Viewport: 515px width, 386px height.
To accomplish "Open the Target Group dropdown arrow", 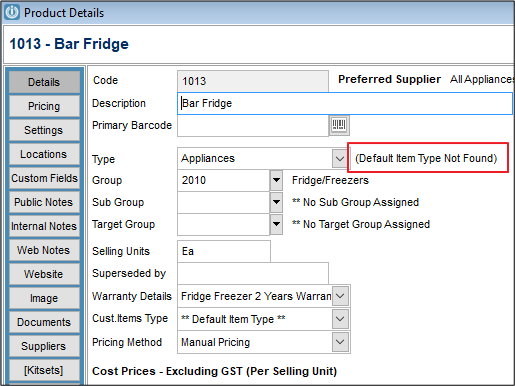I will (x=276, y=224).
